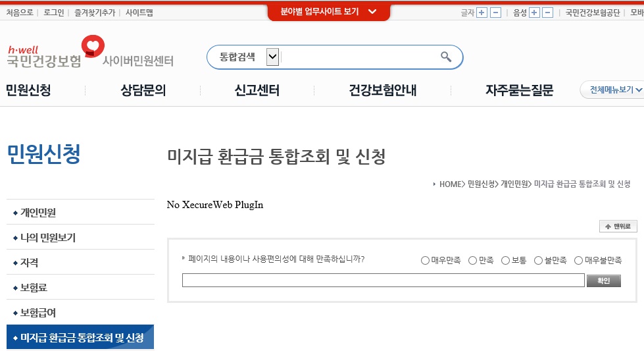Open the 통합검색 dropdown selector

(x=272, y=57)
